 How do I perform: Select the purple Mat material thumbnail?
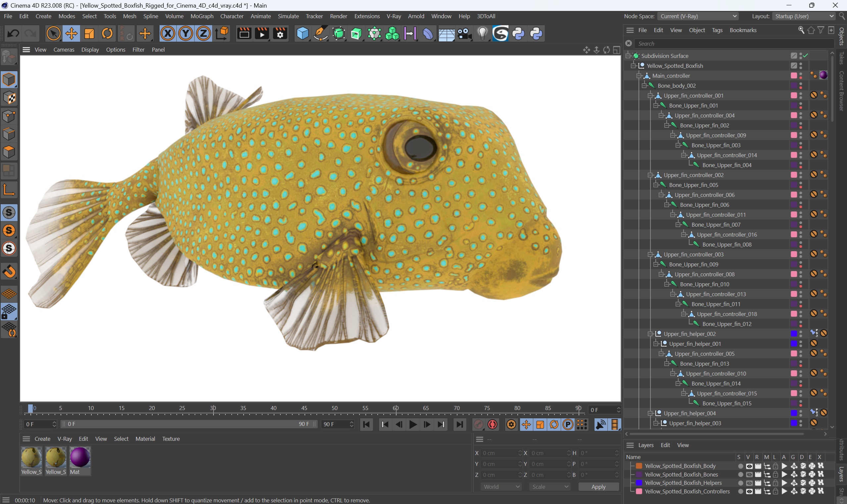[x=80, y=457]
